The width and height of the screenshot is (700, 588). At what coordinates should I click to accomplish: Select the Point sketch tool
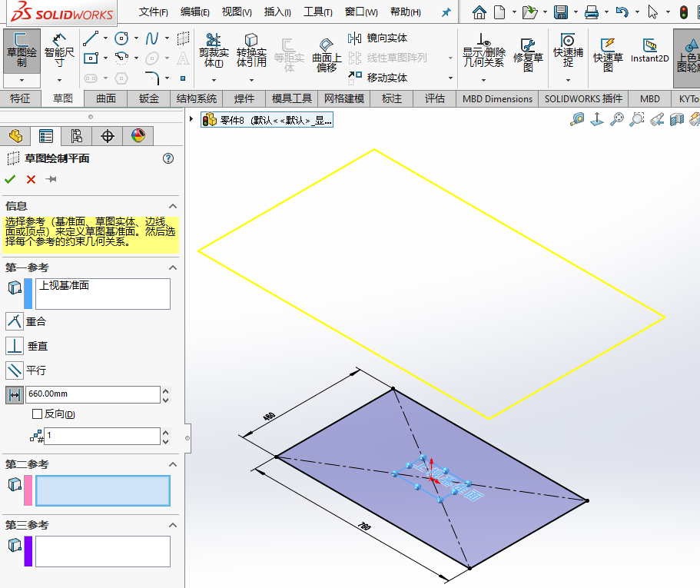(x=183, y=78)
